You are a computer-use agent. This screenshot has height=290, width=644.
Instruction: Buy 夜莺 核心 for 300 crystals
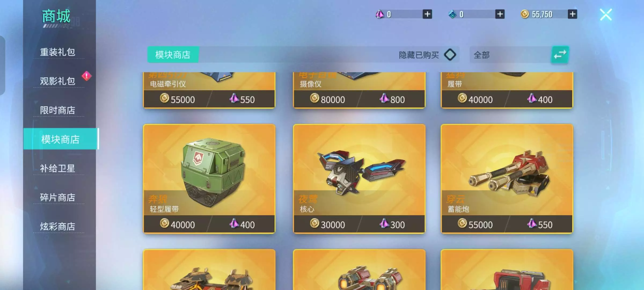[x=392, y=224]
